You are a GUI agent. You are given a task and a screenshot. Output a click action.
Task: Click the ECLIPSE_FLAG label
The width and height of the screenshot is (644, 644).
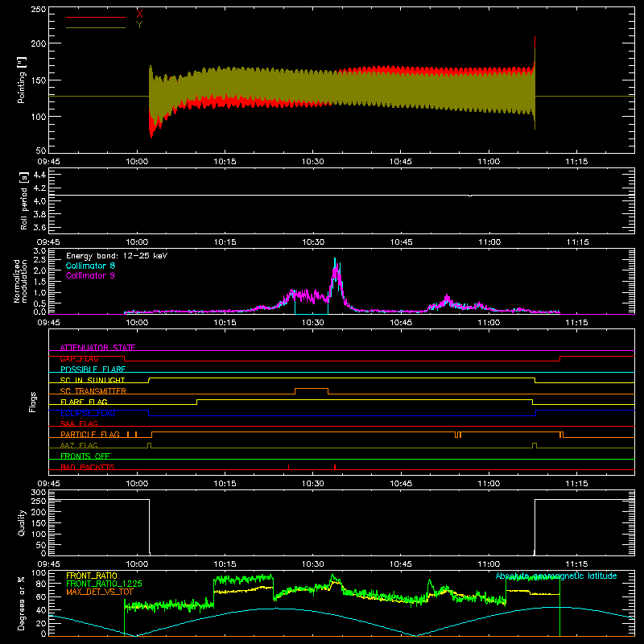pyautogui.click(x=88, y=413)
